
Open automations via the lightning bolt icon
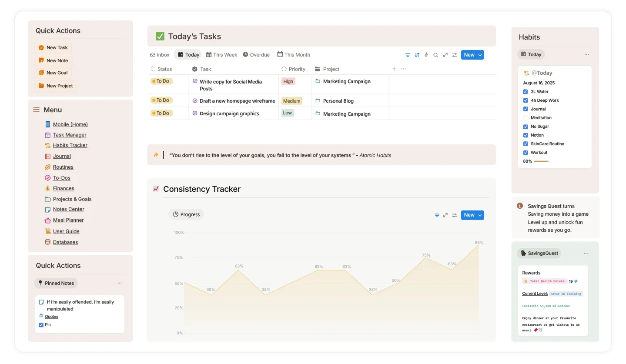pyautogui.click(x=426, y=55)
